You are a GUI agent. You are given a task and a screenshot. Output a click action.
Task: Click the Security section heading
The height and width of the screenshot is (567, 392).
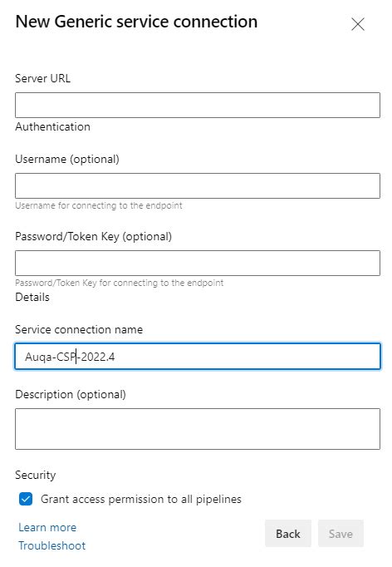pyautogui.click(x=36, y=475)
